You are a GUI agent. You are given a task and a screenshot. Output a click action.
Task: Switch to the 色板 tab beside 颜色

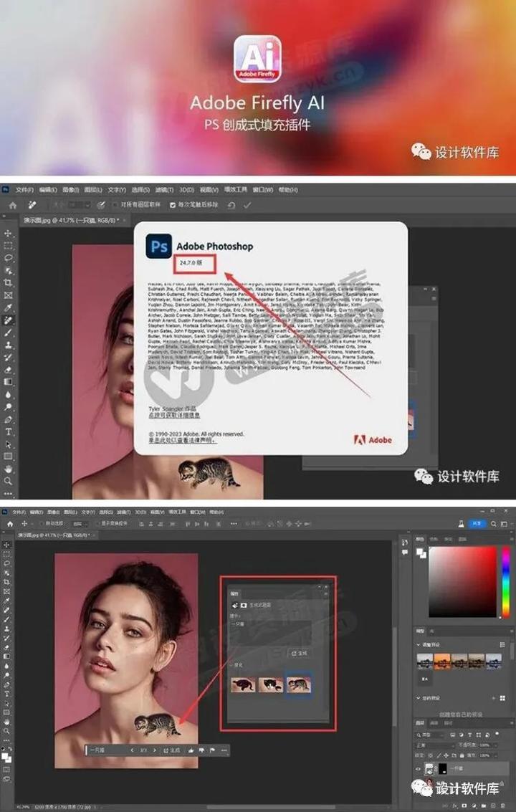click(434, 540)
